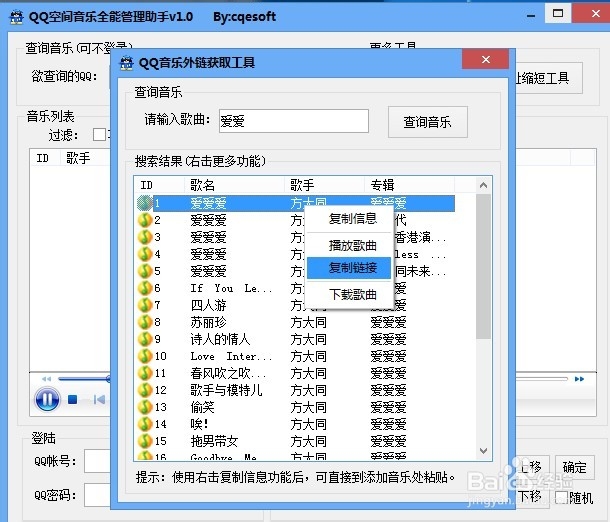Viewport: 610px width, 522px height.
Task: Close the QQ音乐外链获取工具 dialog
Action: (x=486, y=60)
